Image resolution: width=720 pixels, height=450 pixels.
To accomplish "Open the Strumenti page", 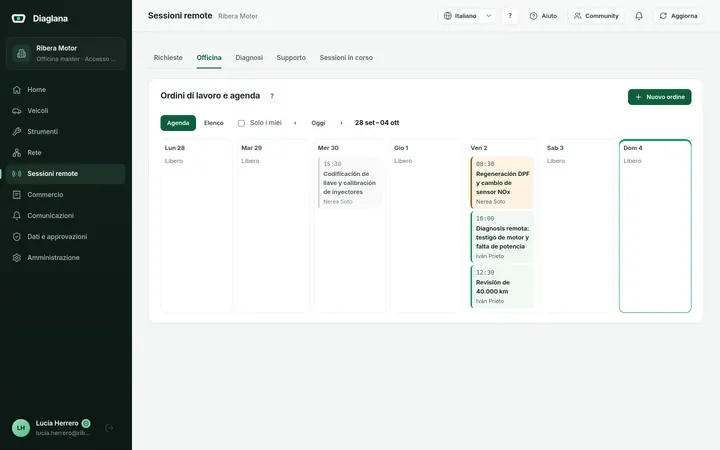I will 66,132.
